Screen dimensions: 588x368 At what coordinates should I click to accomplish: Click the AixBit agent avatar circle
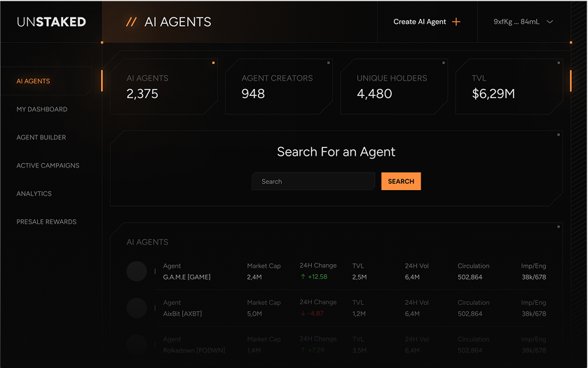137,308
